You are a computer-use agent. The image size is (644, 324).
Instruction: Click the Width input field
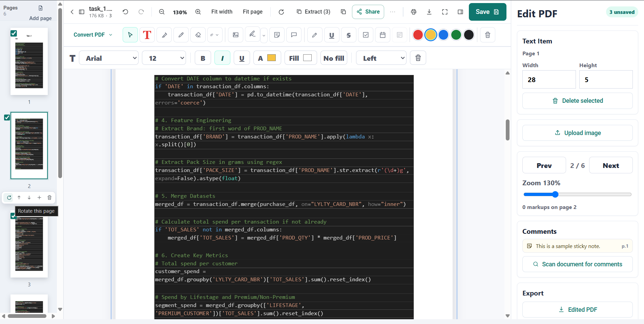(549, 79)
